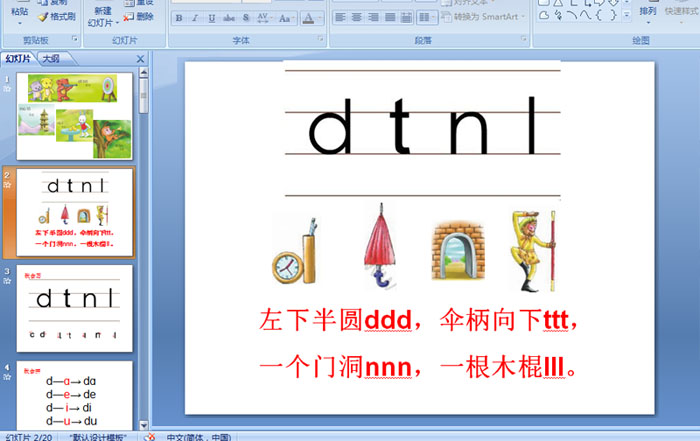
Task: Apply the font color A button
Action: click(x=308, y=18)
